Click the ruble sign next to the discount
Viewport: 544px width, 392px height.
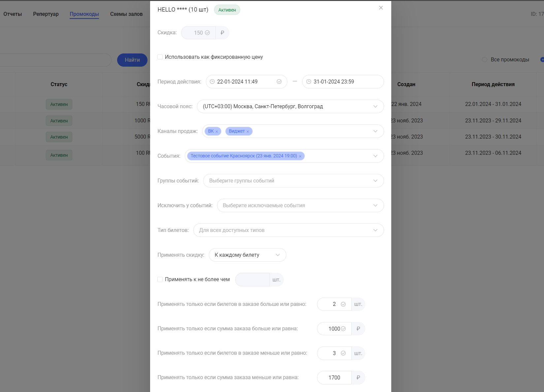tap(222, 33)
